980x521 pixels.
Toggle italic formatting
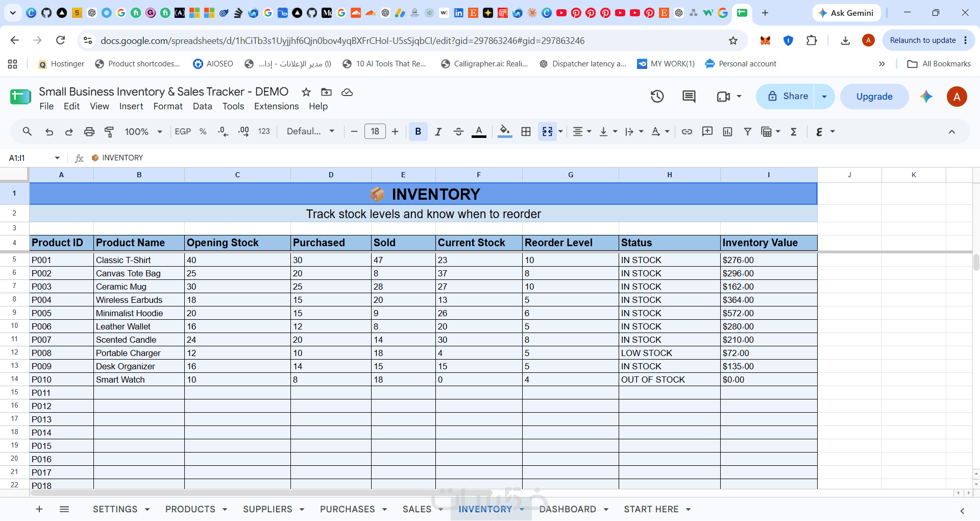click(438, 132)
